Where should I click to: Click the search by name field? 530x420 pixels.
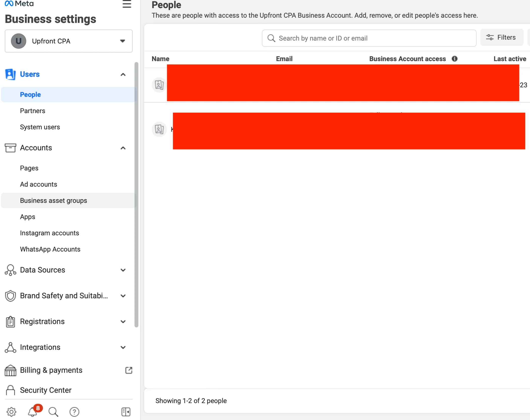(x=369, y=38)
